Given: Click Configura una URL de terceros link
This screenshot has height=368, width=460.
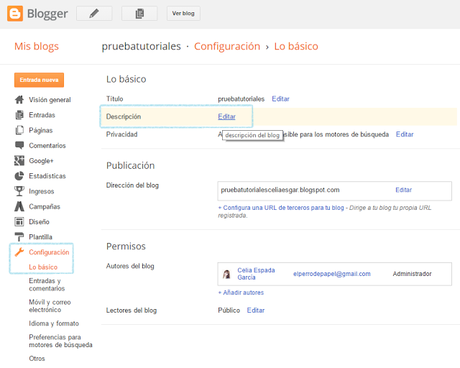Looking at the screenshot, I should point(281,208).
